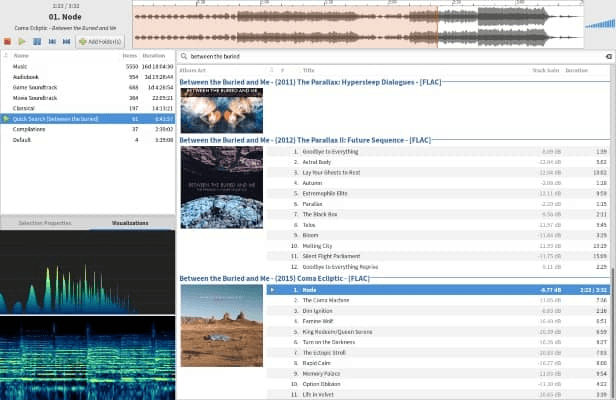616x400 pixels.
Task: Select track Turn on the Darkness
Action: [x=438, y=342]
